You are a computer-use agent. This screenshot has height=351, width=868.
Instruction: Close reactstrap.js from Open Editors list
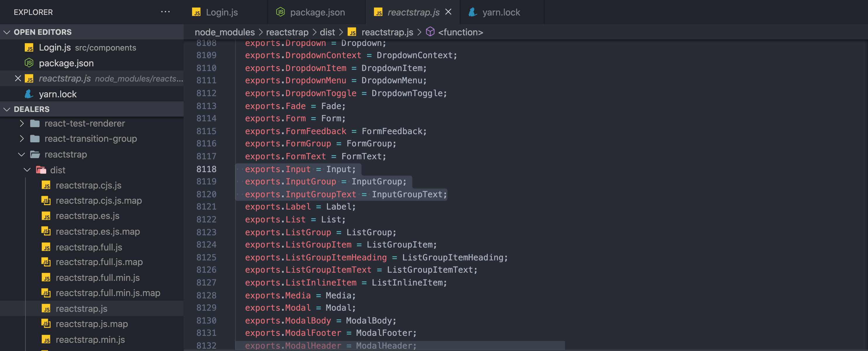18,78
